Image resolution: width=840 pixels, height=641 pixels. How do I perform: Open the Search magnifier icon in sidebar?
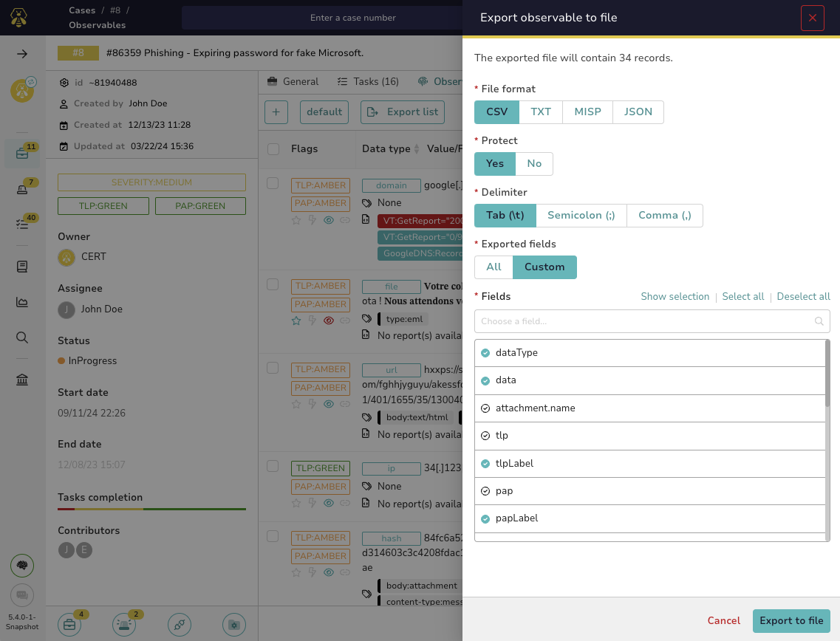tap(22, 336)
